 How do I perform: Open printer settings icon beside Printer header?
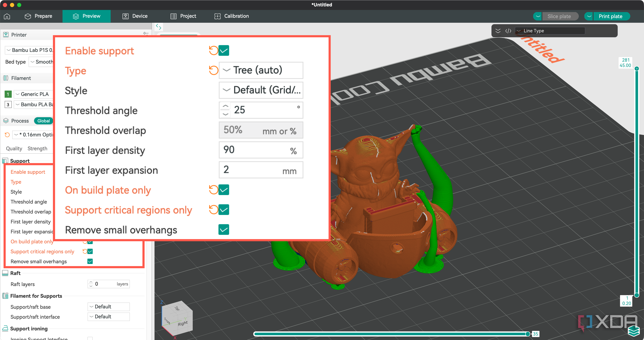[146, 33]
